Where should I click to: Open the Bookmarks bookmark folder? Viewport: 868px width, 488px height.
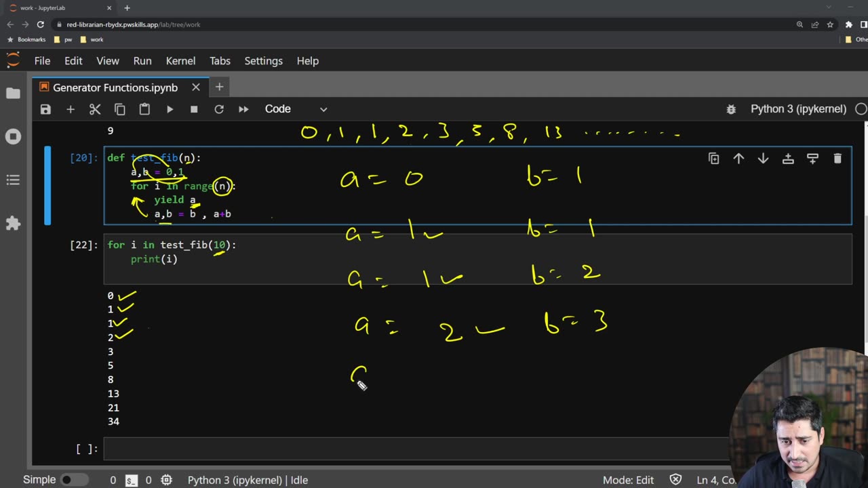pos(26,39)
